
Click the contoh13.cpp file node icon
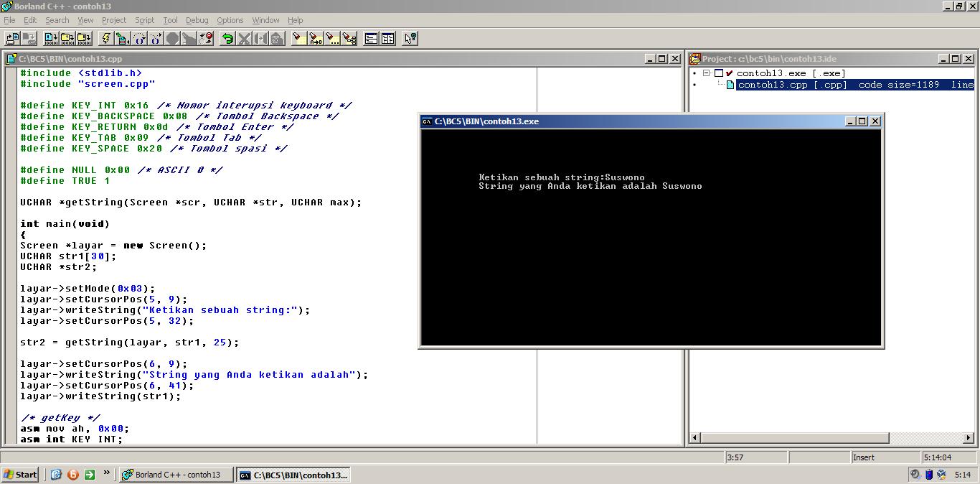[x=730, y=85]
